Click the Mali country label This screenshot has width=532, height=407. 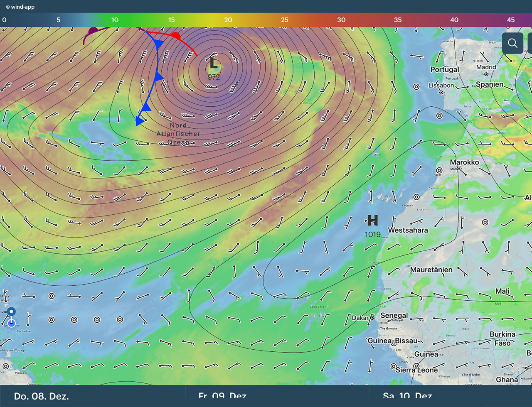(x=502, y=291)
